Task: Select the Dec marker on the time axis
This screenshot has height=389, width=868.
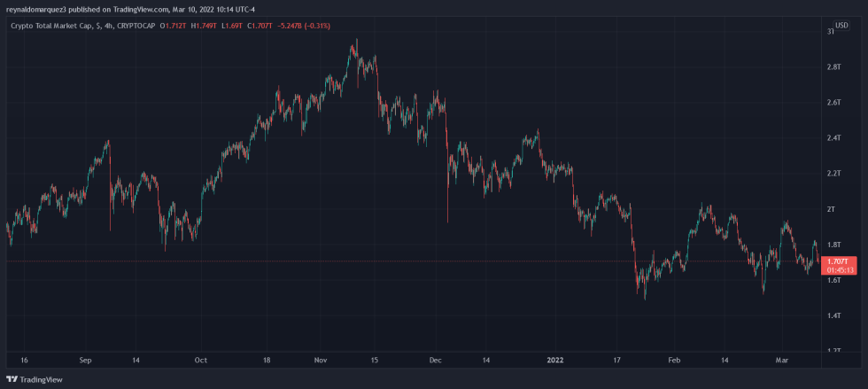Action: pos(435,361)
